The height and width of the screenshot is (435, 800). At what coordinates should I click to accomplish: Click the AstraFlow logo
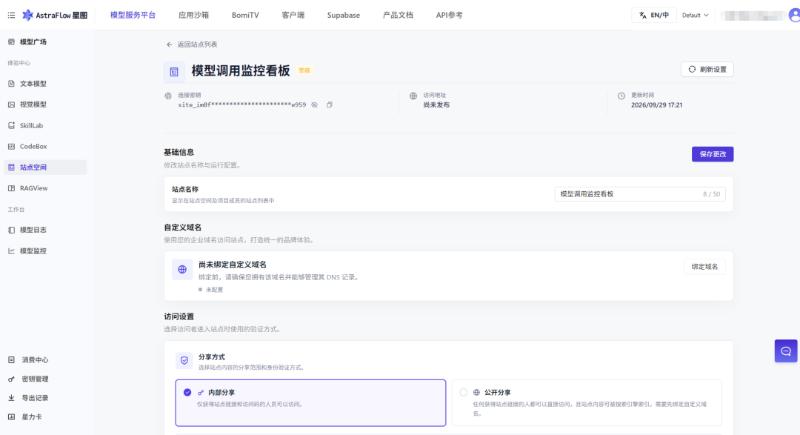click(55, 15)
